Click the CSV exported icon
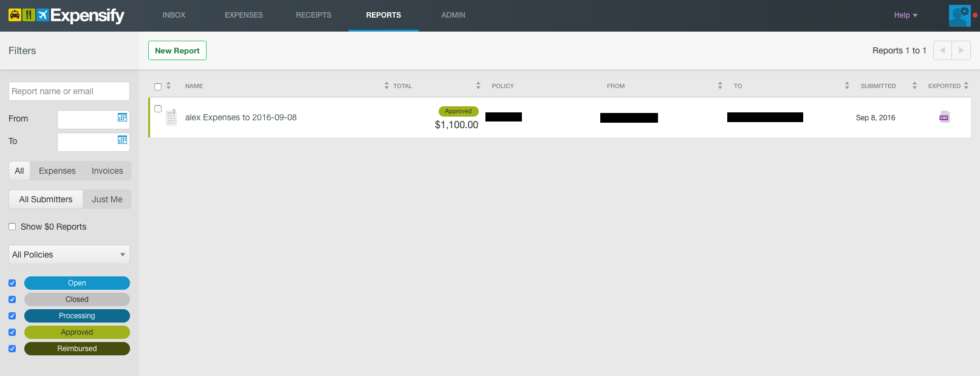This screenshot has height=376, width=980. (x=944, y=117)
